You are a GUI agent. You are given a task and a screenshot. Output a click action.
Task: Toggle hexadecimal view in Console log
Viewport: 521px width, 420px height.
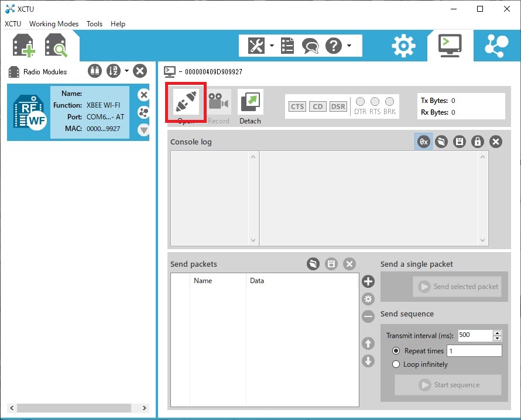(x=423, y=142)
